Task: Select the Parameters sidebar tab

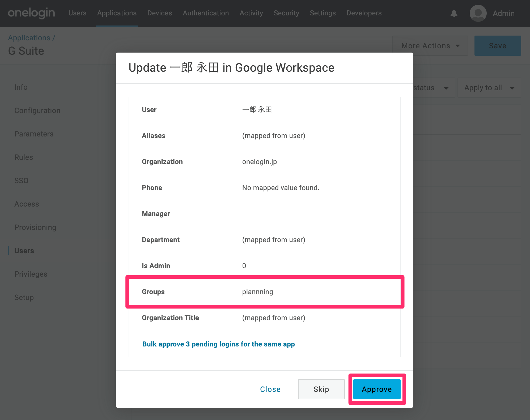Action: [x=34, y=134]
